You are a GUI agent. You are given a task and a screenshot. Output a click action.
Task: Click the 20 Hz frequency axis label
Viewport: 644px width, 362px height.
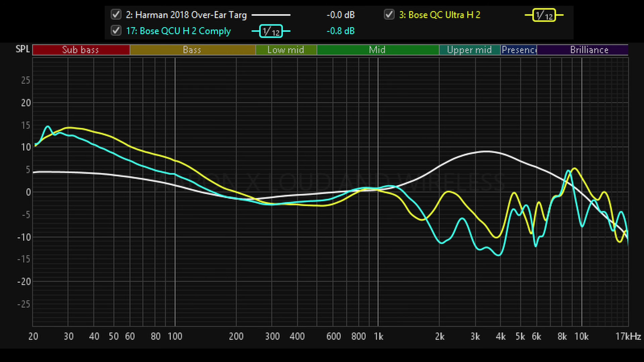coord(33,337)
